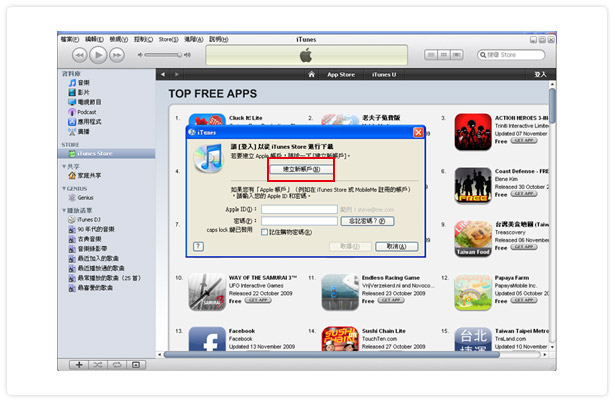The width and height of the screenshot is (615, 403).
Task: Get Endless Racing Game app
Action: click(391, 301)
